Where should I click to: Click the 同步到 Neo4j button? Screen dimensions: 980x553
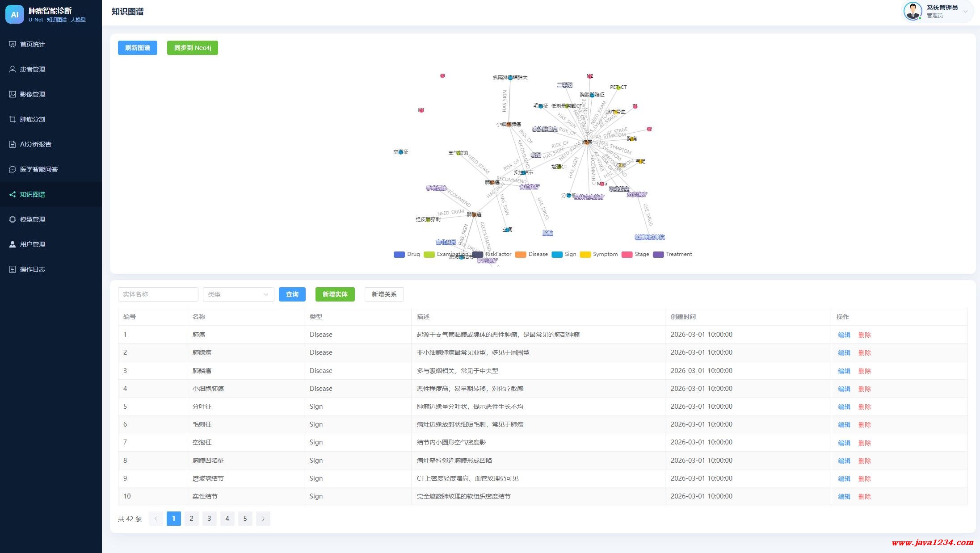193,48
